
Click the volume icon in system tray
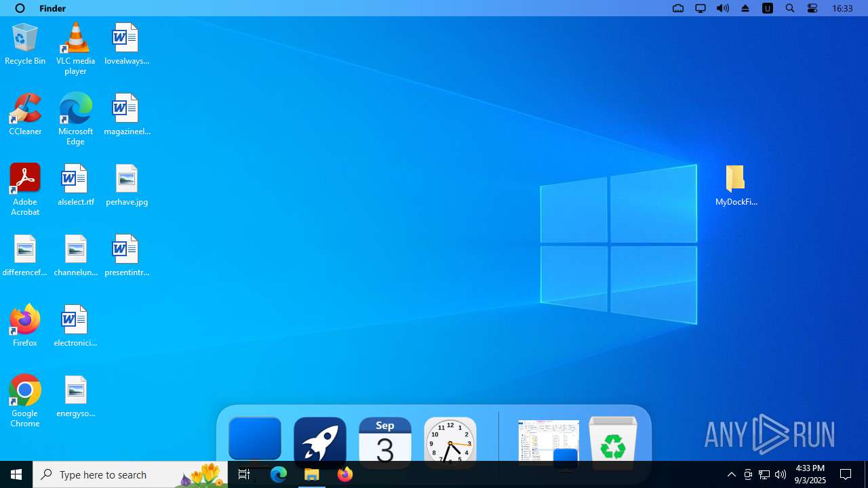coord(781,474)
